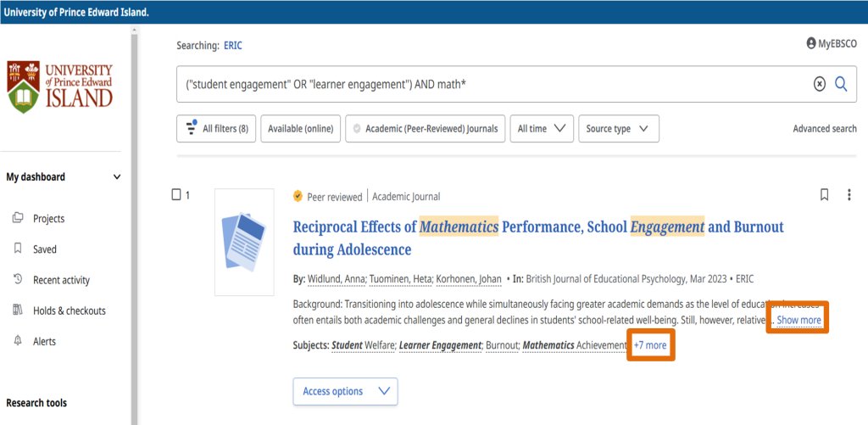
Task: Click Show more to expand abstract
Action: point(798,320)
